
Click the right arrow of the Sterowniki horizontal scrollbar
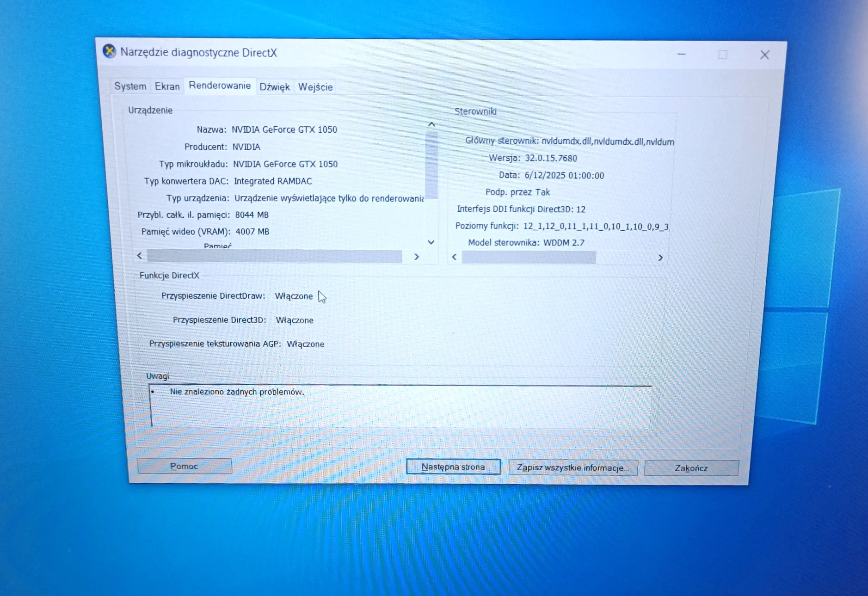tap(661, 258)
